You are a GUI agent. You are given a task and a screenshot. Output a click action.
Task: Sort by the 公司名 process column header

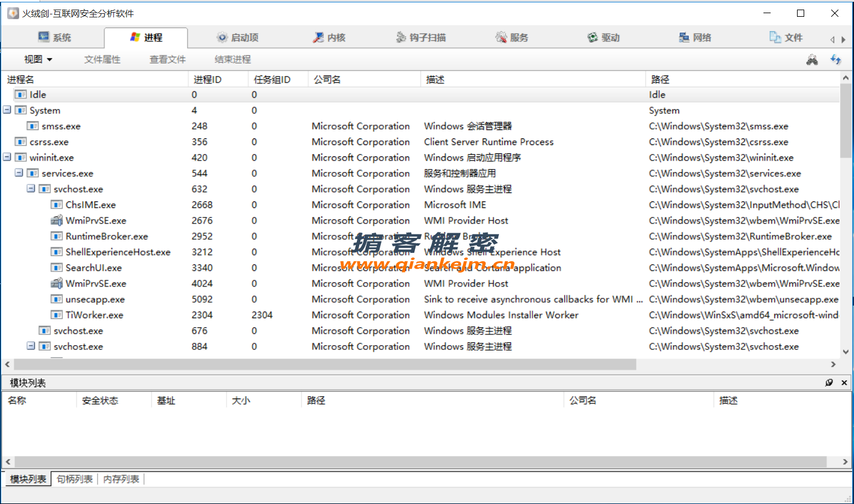pos(365,79)
